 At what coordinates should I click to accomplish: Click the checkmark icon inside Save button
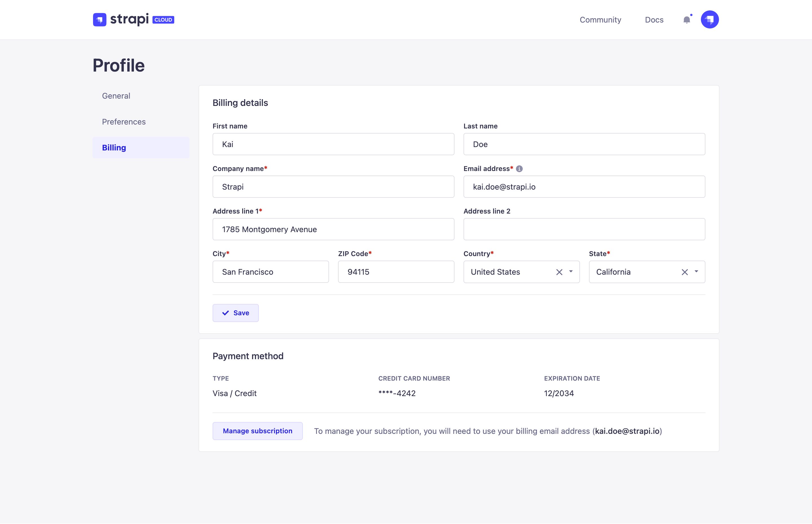point(225,313)
